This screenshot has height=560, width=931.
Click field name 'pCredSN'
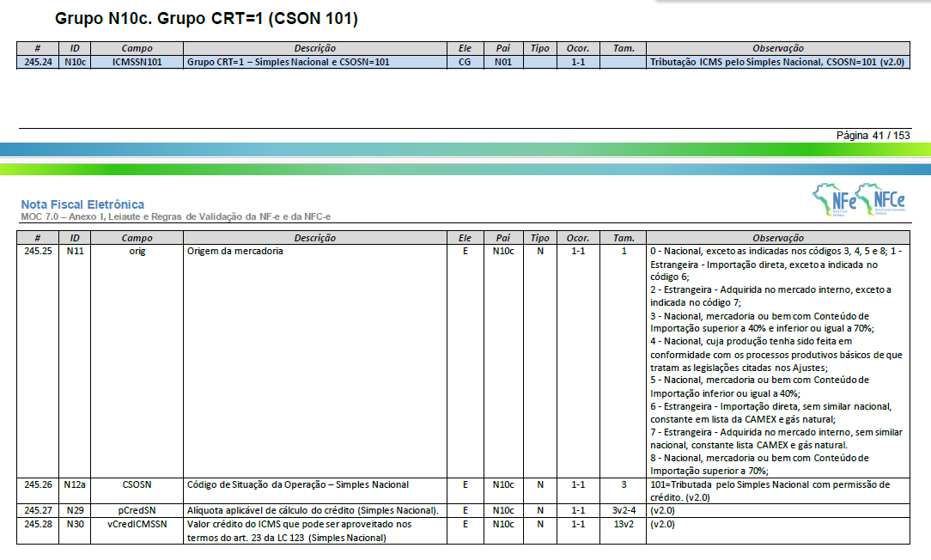pyautogui.click(x=137, y=510)
